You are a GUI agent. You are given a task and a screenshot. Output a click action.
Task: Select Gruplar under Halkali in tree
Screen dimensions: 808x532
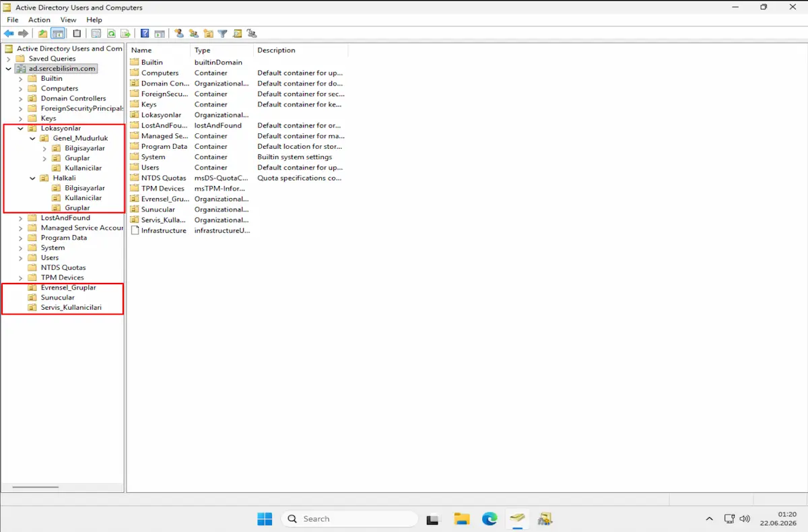tap(77, 208)
